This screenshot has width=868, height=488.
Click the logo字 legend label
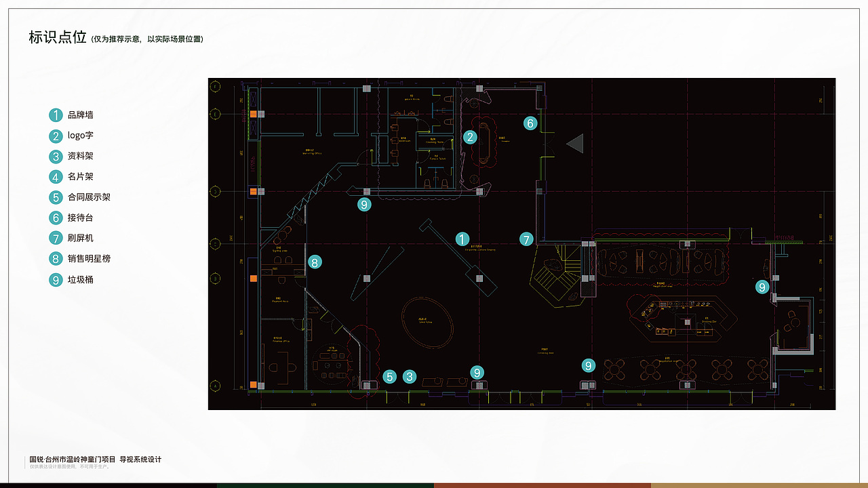click(x=81, y=136)
